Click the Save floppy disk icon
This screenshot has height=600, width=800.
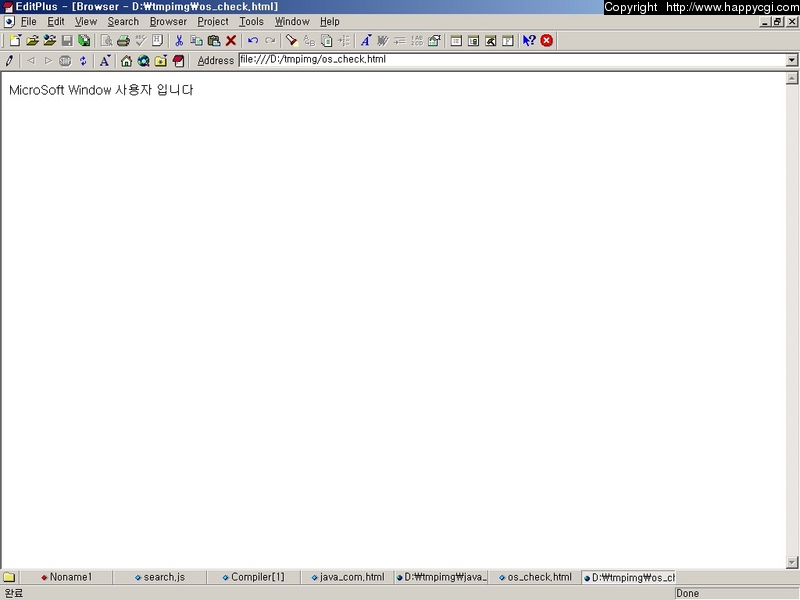tap(67, 41)
